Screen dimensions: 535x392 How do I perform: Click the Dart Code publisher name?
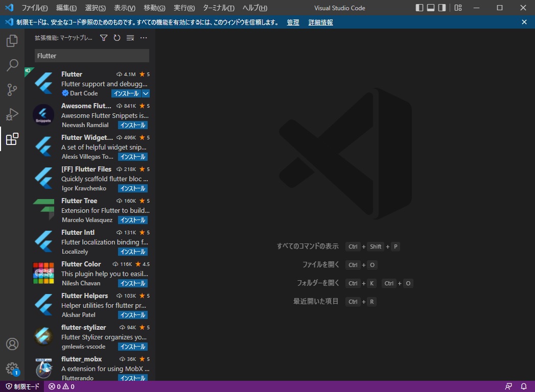[x=84, y=93]
